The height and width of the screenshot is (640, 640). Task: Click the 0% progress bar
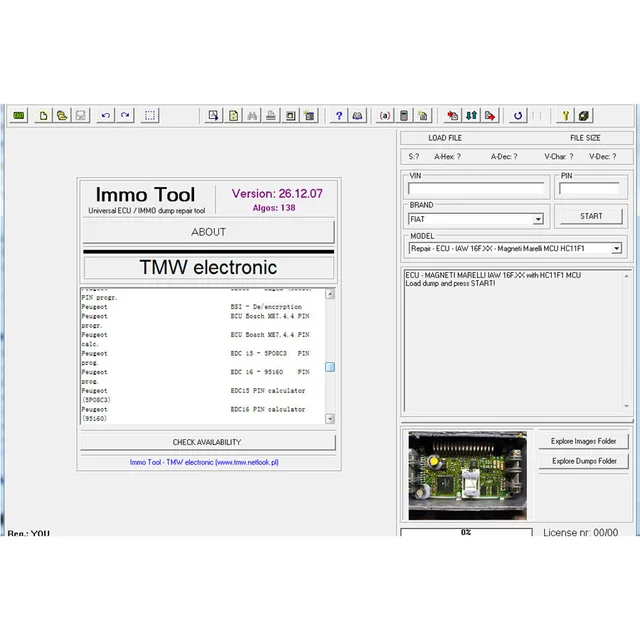[x=467, y=532]
